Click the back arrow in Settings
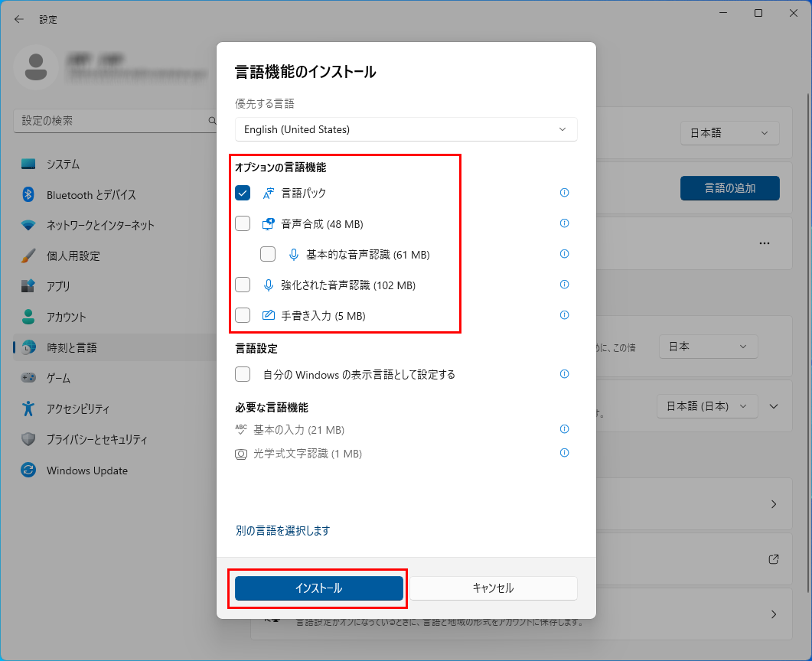The width and height of the screenshot is (812, 661). (x=19, y=19)
